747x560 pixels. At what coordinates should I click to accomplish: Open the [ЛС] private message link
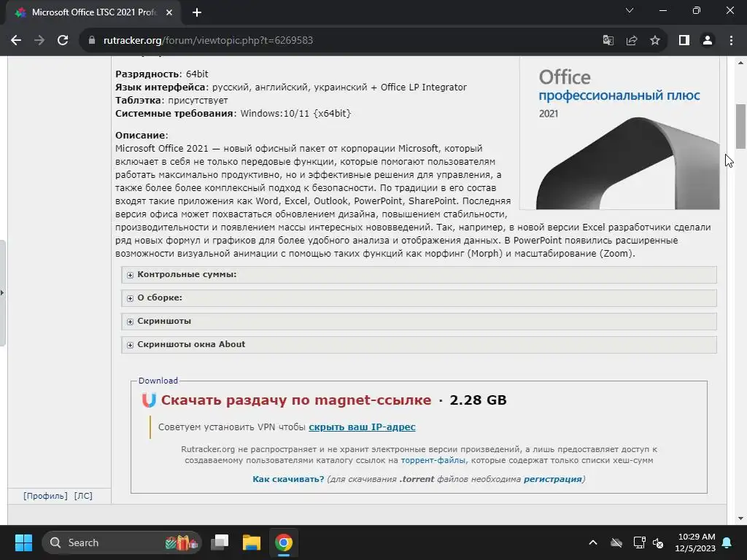click(83, 496)
